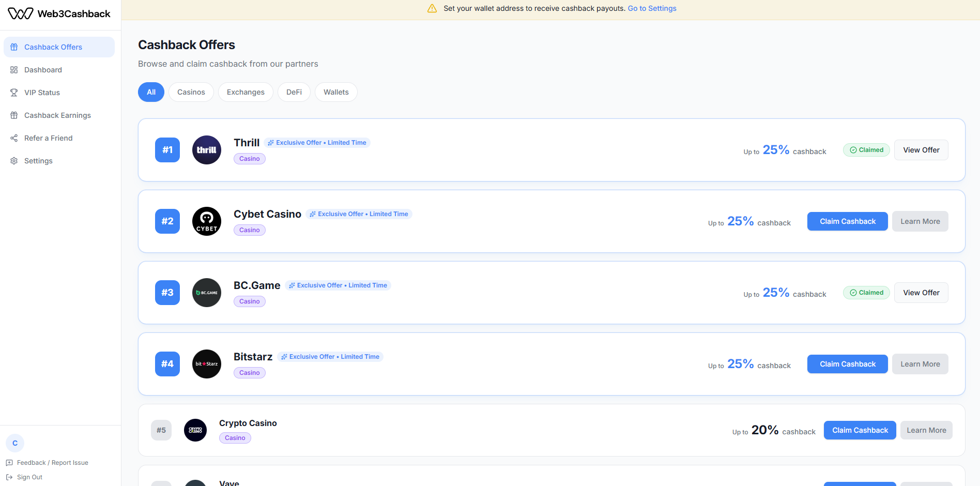Filter offers by Casinos
This screenshot has height=486, width=980.
[x=191, y=92]
